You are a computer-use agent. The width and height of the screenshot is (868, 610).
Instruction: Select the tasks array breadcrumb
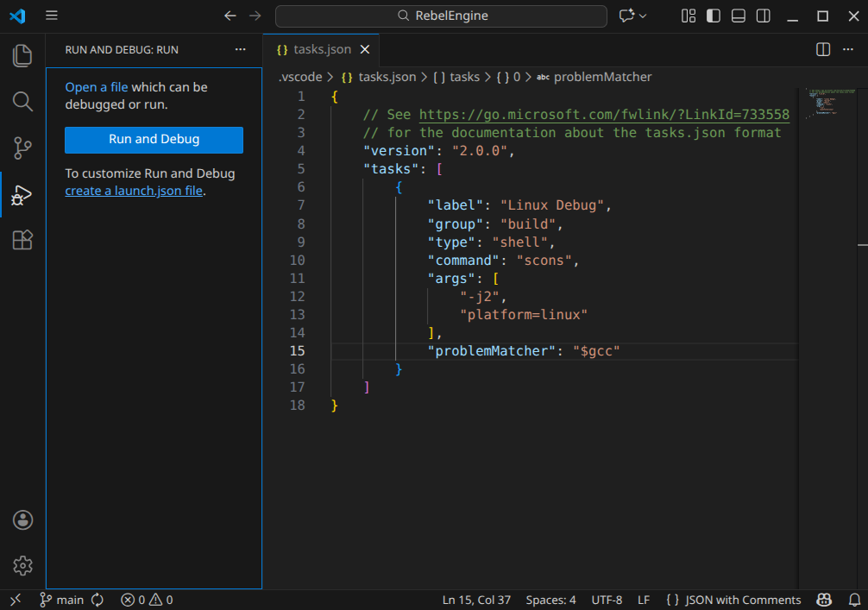point(456,77)
